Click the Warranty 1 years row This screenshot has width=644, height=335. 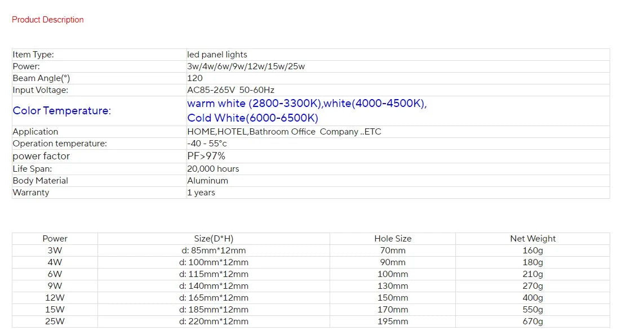pyautogui.click(x=201, y=193)
